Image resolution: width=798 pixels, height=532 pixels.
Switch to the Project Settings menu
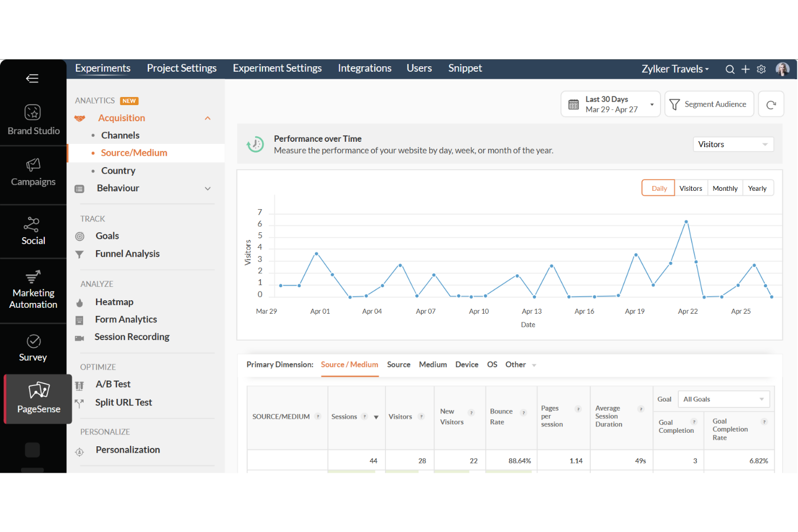coord(181,68)
